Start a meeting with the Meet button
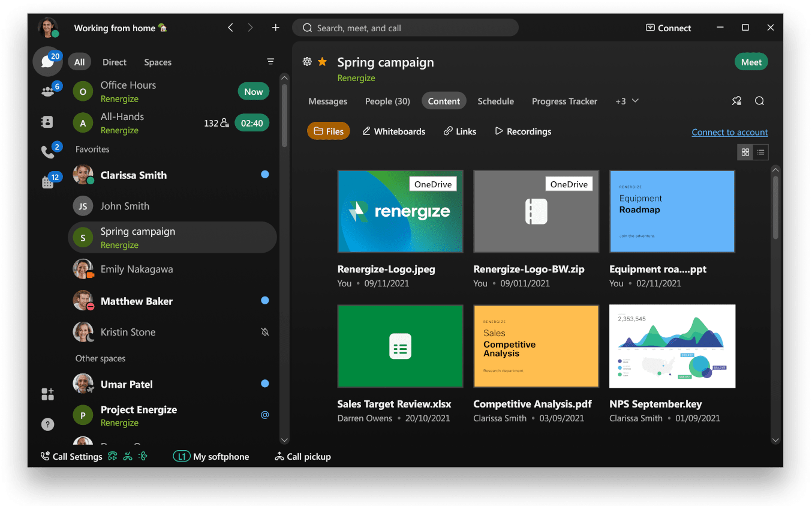The height and width of the screenshot is (506, 812). pos(751,61)
